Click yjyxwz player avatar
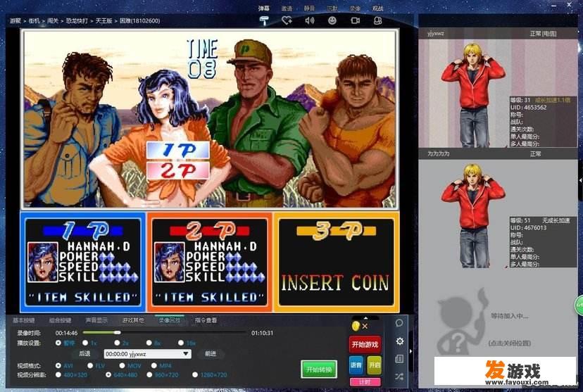 [473, 95]
